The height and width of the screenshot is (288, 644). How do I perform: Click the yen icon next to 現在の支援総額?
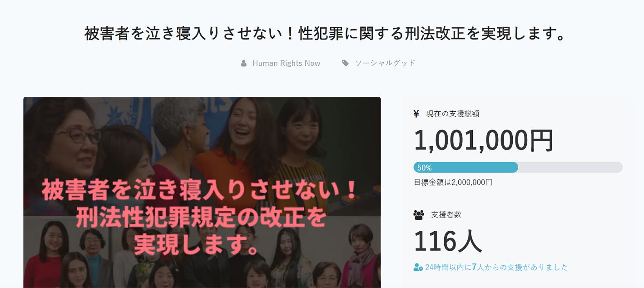[416, 114]
